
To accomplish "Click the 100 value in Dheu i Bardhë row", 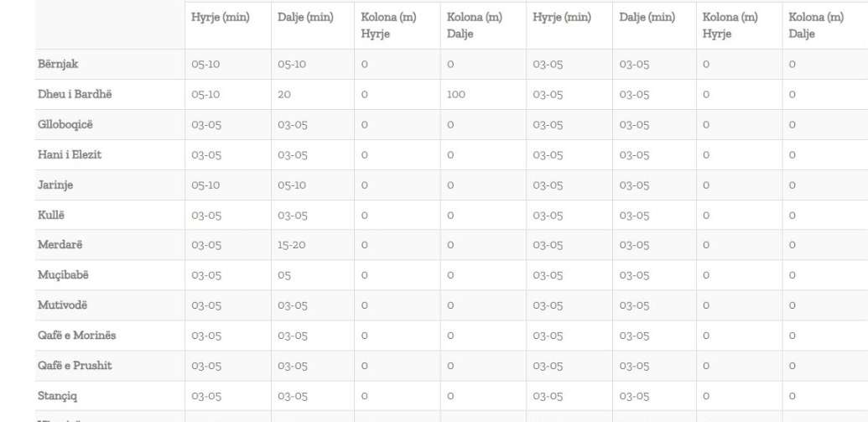I will pos(456,95).
